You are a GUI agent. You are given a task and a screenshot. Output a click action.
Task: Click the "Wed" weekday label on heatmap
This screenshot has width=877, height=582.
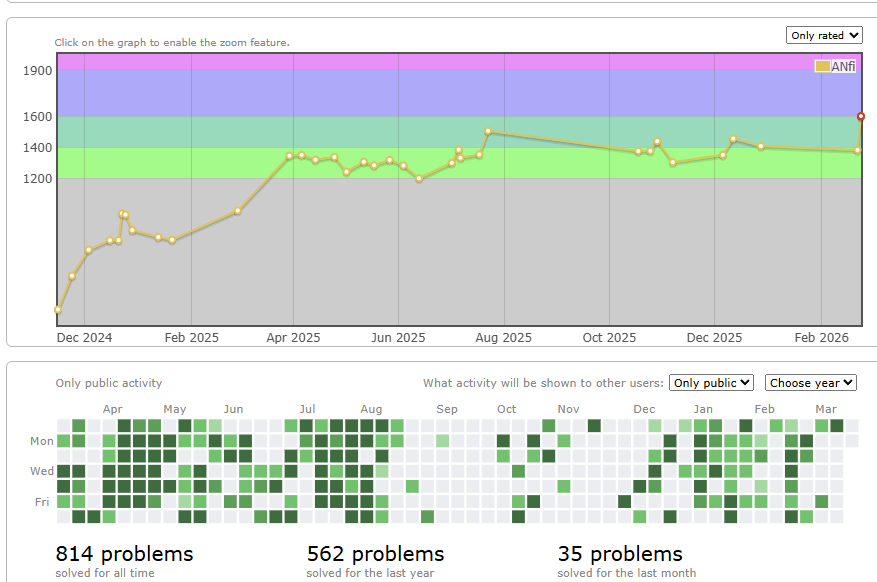pos(42,471)
